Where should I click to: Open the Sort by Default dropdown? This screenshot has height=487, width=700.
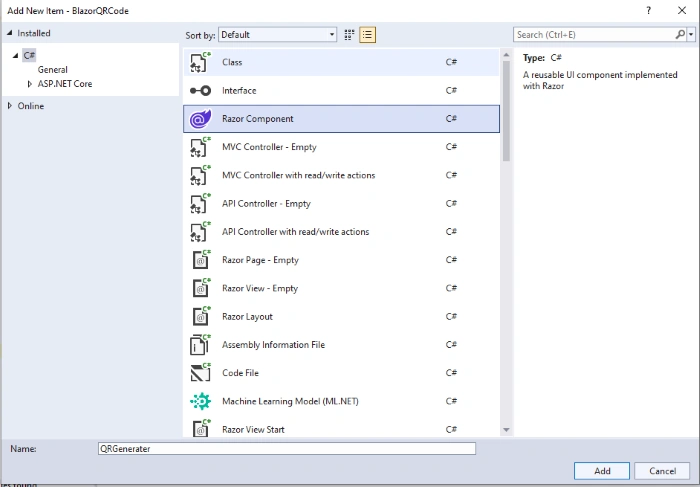277,35
